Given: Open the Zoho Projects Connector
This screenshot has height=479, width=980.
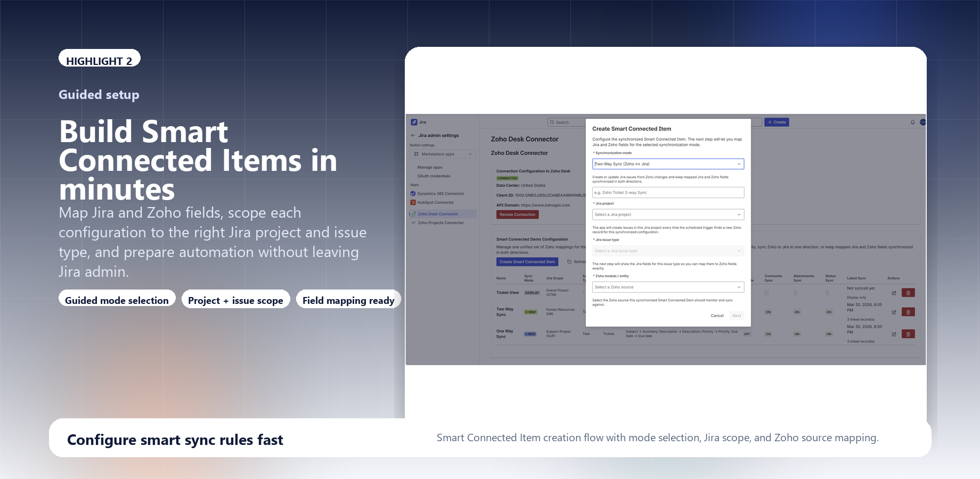Looking at the screenshot, I should (x=440, y=222).
